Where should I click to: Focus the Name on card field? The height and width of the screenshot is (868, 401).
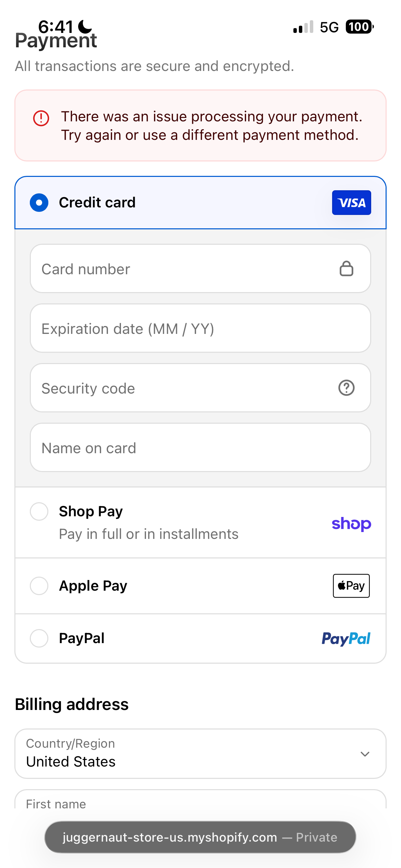coord(200,447)
